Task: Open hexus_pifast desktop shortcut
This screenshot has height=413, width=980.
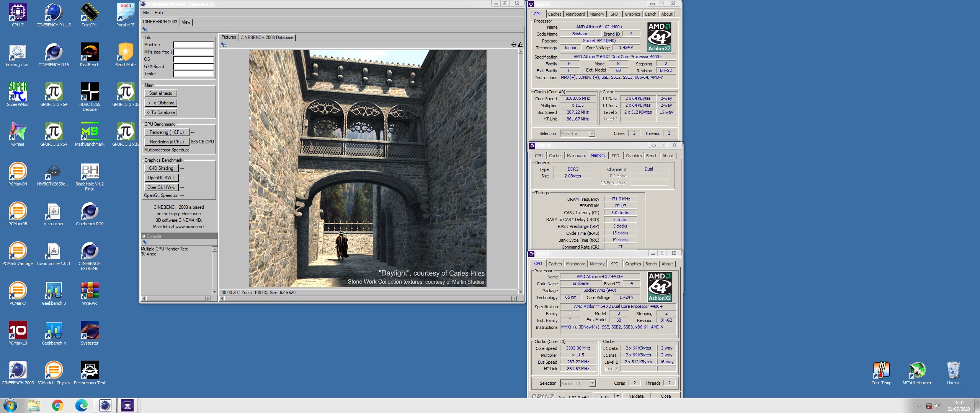Action: tap(18, 54)
